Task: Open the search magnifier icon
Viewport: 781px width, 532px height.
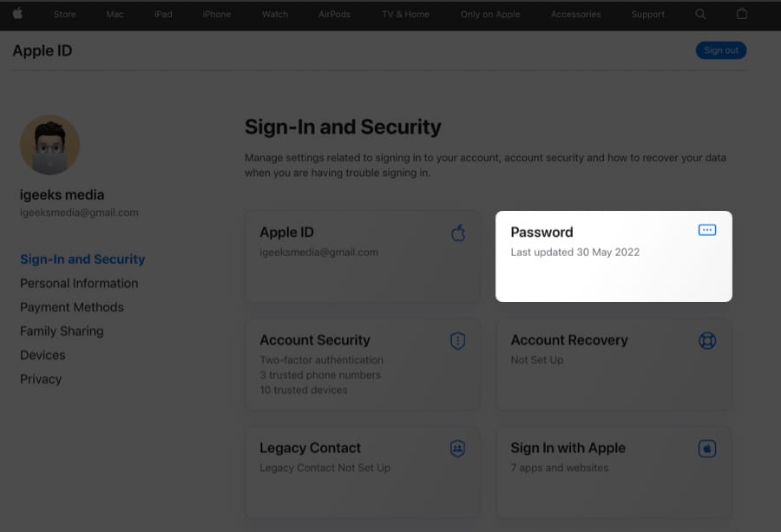Action: (x=700, y=14)
